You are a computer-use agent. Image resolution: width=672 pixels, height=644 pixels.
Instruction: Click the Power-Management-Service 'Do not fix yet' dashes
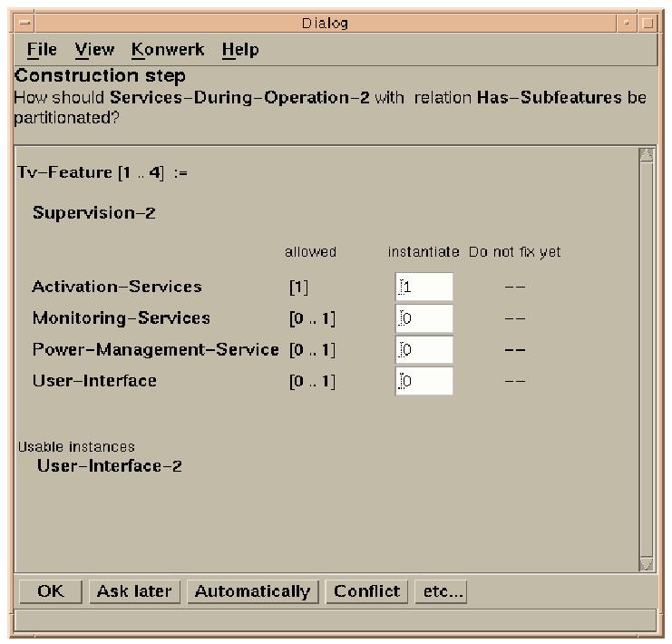515,350
